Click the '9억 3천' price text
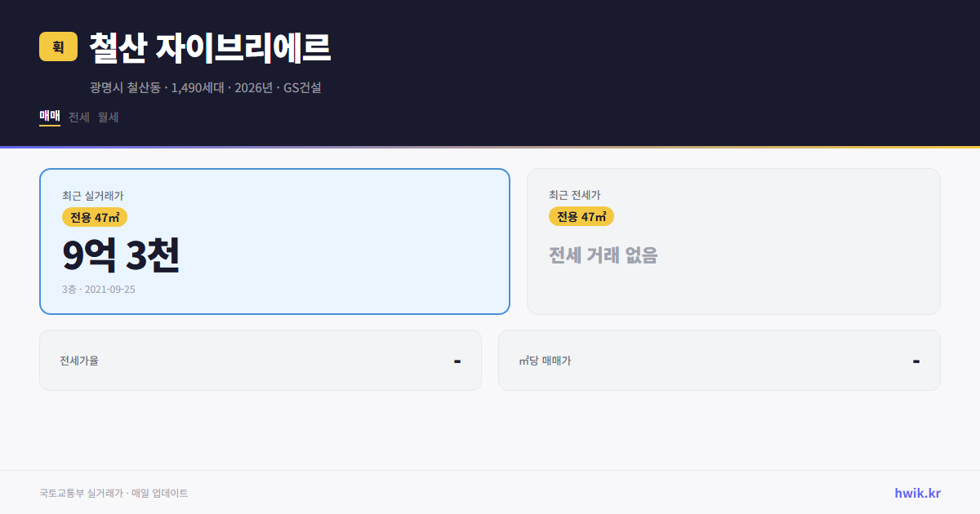 (x=122, y=256)
